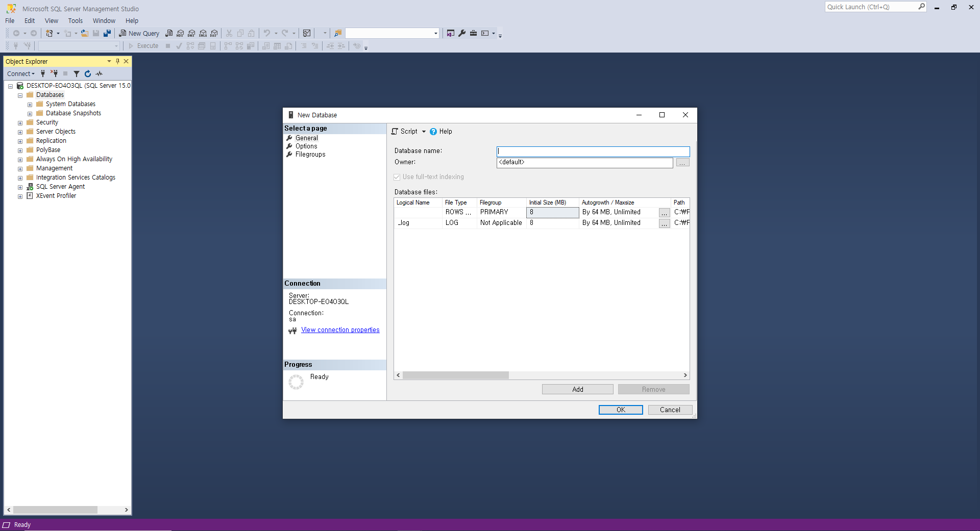
Task: Open the Properties Window wrench icon
Action: pos(462,33)
